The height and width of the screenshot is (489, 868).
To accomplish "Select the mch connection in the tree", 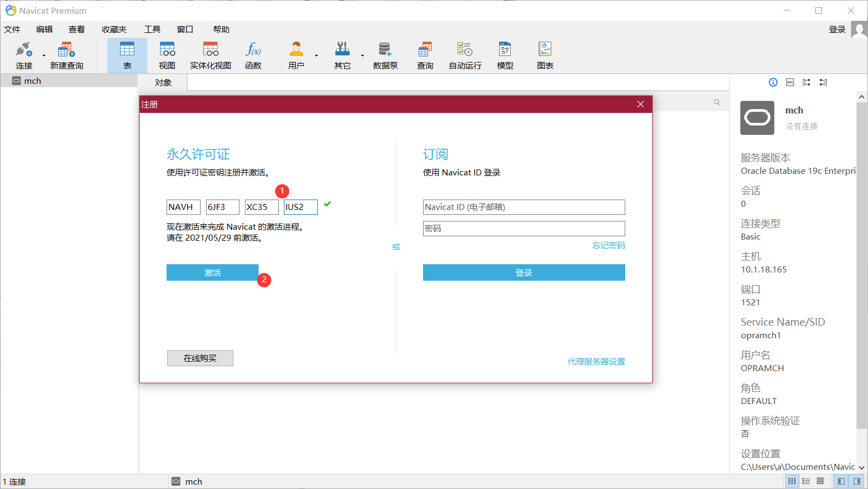I will 69,81.
